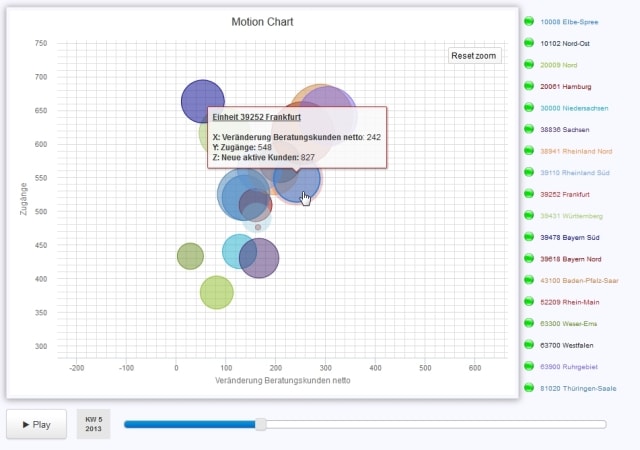Toggle green indicator for 20061 Hamburg
640x450 pixels.
(x=529, y=87)
